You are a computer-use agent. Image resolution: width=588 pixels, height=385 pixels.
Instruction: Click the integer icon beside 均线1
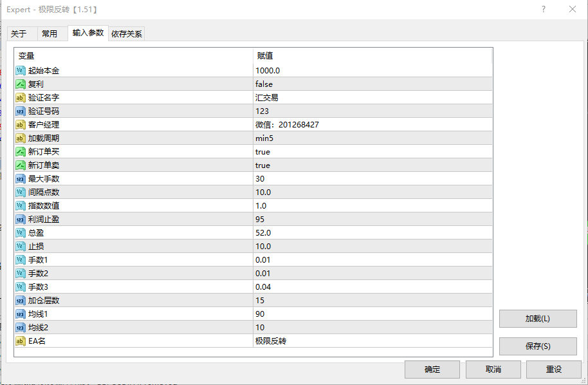pyautogui.click(x=21, y=314)
